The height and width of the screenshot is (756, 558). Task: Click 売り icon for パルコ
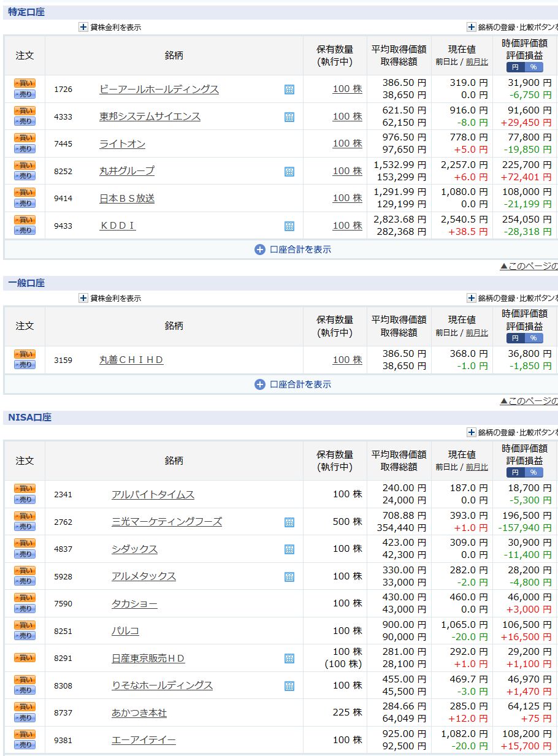click(x=25, y=636)
